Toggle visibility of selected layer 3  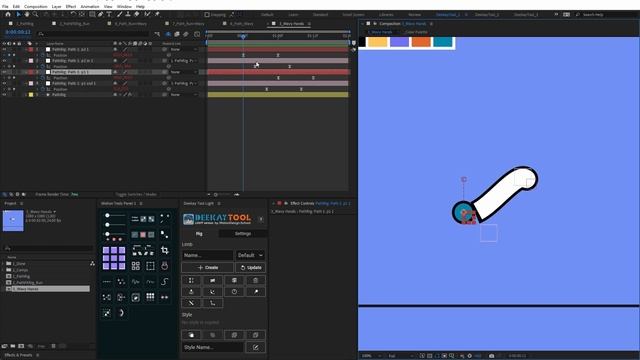[x=4, y=72]
